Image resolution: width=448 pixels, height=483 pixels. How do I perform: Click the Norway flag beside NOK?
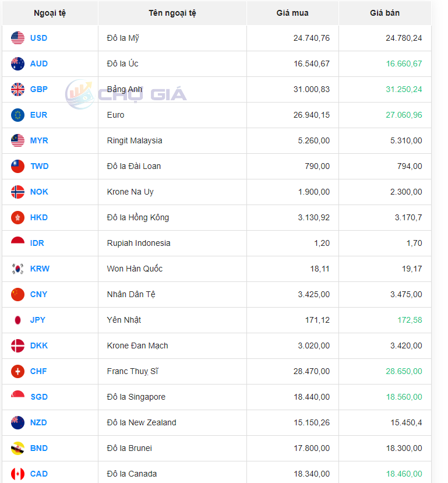(x=17, y=192)
